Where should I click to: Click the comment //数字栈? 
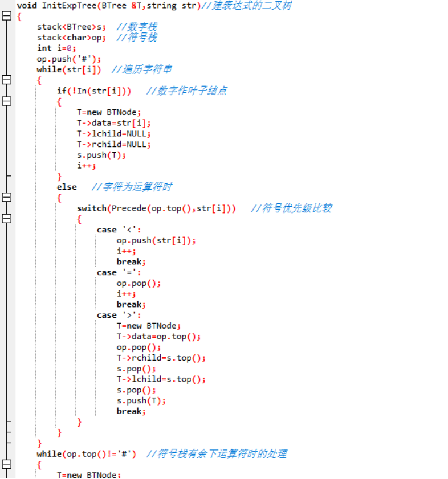click(137, 27)
